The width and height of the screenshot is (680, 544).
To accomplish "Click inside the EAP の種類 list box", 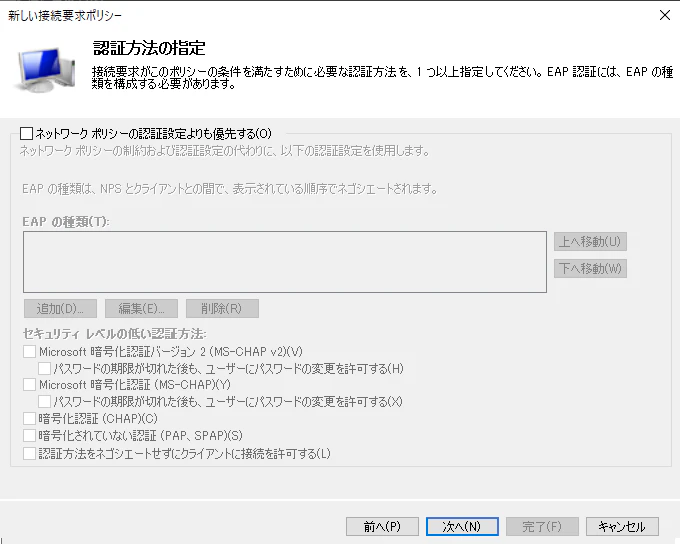I will (x=285, y=262).
